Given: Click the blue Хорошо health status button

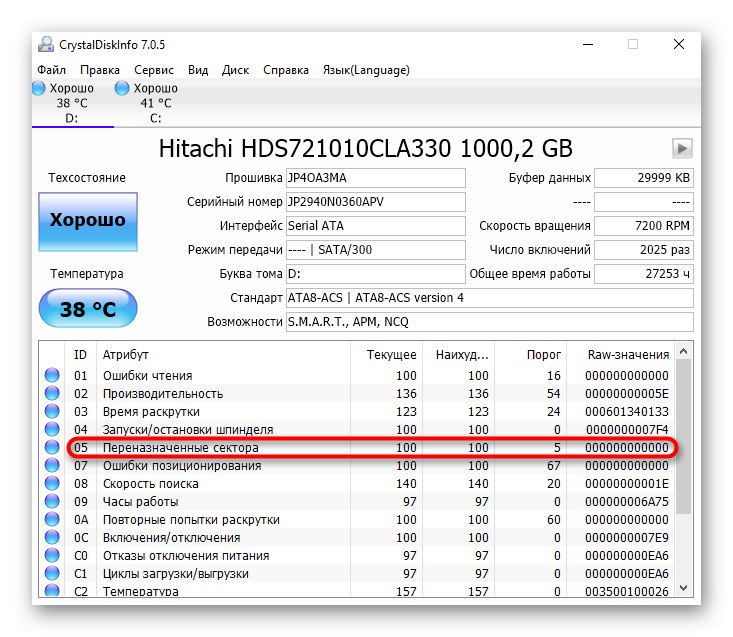Looking at the screenshot, I should (88, 221).
